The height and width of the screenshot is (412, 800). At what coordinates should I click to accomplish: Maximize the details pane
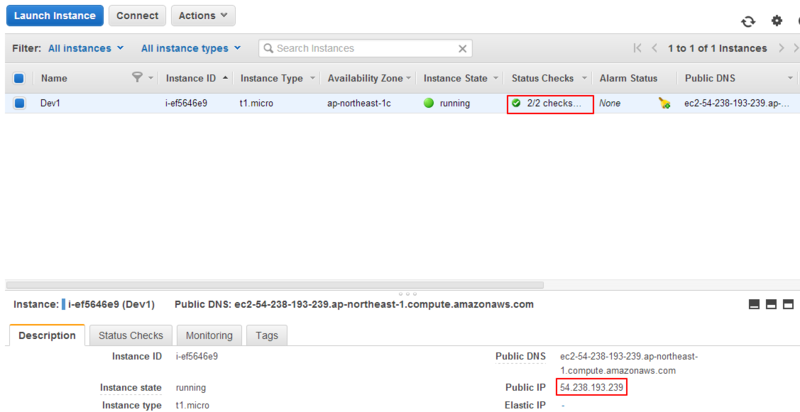pos(789,304)
